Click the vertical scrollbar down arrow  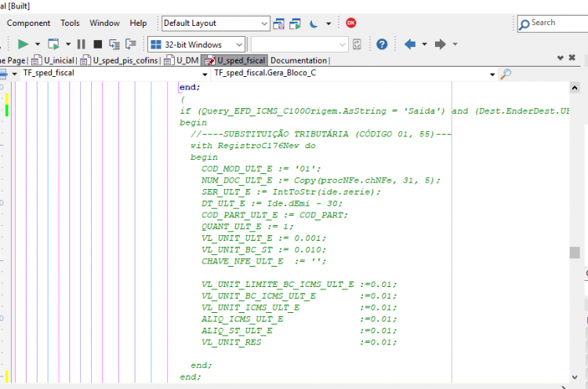click(575, 376)
